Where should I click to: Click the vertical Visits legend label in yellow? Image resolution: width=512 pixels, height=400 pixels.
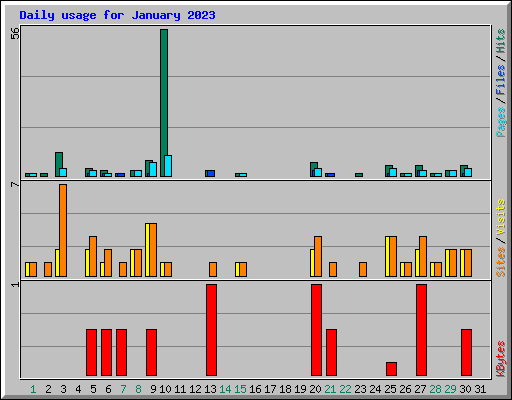(x=500, y=217)
